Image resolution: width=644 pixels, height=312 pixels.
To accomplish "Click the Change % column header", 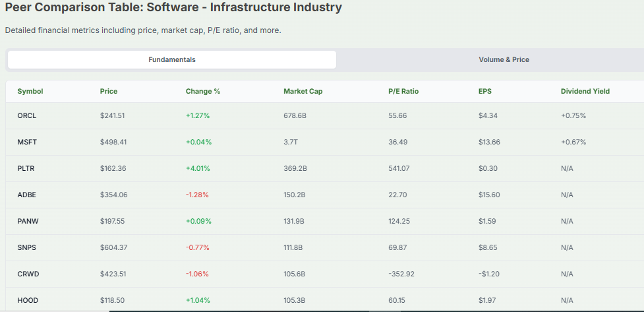I will [203, 91].
